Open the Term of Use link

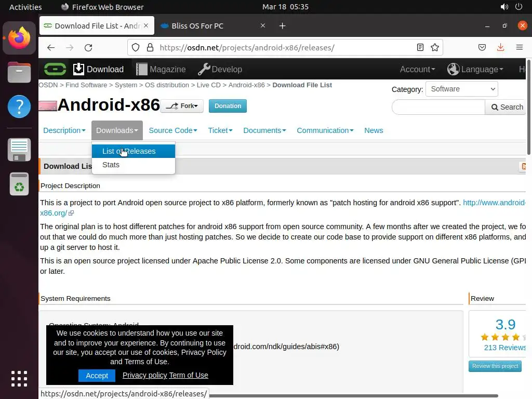pyautogui.click(x=189, y=375)
